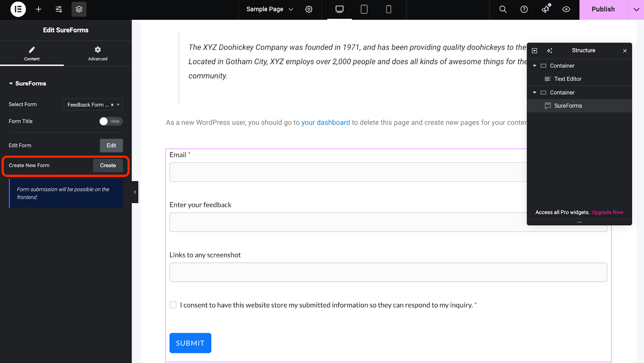Click the Create New Form label
Viewport: 644px width, 363px height.
coord(29,166)
